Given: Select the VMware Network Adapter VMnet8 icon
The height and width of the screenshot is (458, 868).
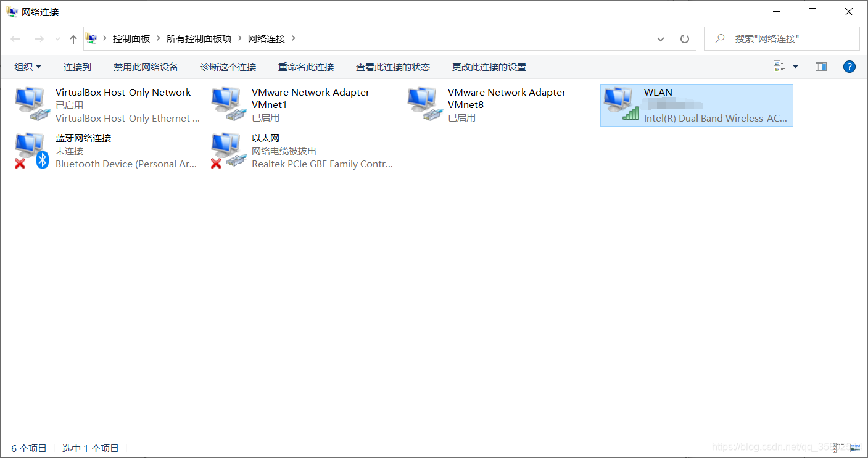Looking at the screenshot, I should pos(424,104).
